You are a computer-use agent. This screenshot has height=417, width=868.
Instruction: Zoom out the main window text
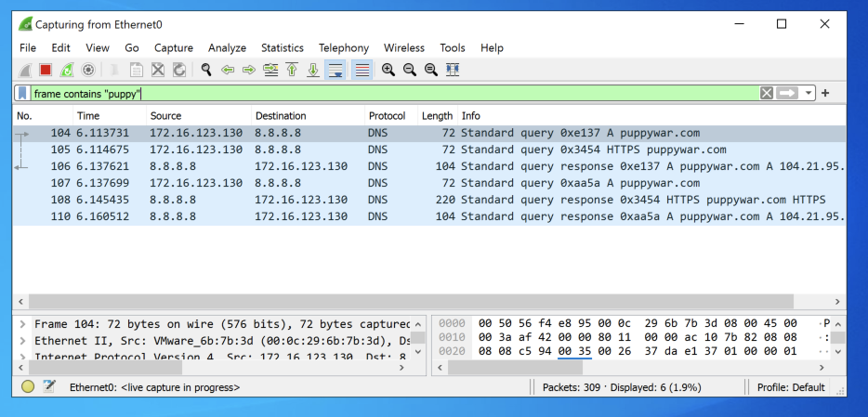pos(410,71)
